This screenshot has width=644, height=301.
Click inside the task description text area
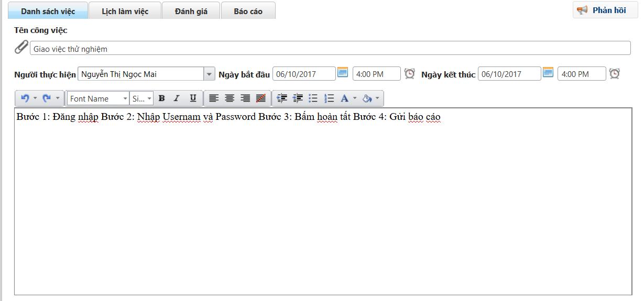click(323, 202)
